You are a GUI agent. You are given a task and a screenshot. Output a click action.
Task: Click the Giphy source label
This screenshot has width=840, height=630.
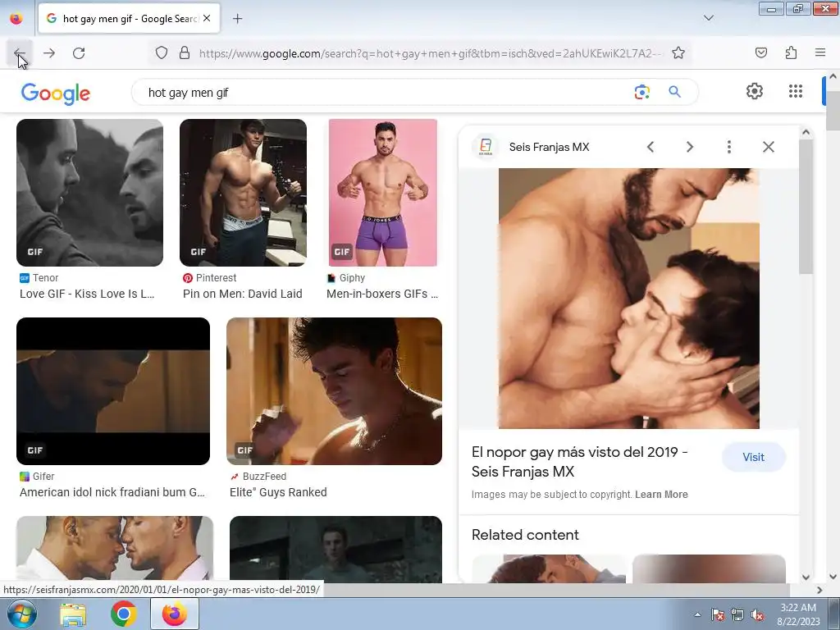tap(352, 277)
